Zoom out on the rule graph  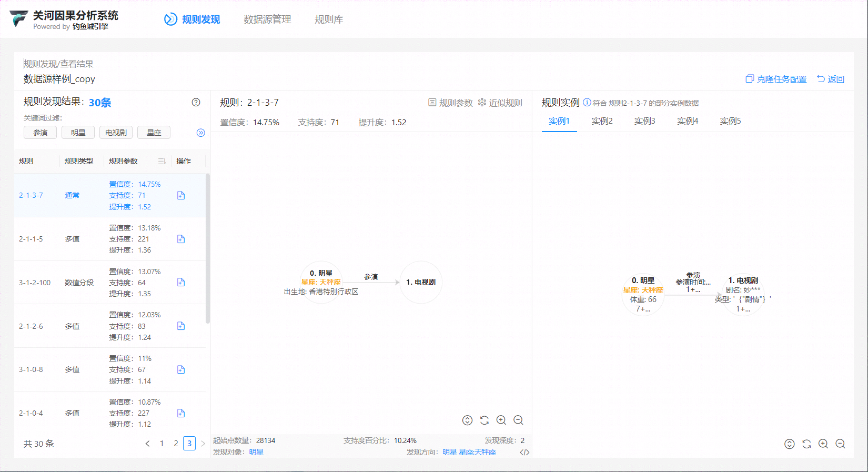(518, 420)
